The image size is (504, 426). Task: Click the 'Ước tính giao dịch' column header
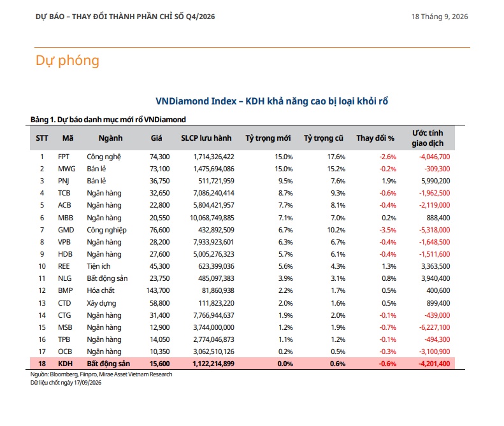(x=428, y=138)
